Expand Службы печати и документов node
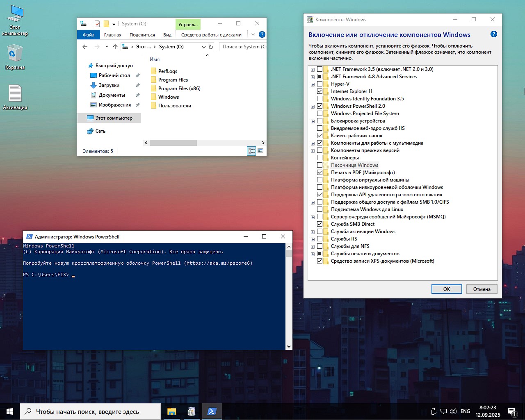This screenshot has height=420, width=525. click(313, 254)
